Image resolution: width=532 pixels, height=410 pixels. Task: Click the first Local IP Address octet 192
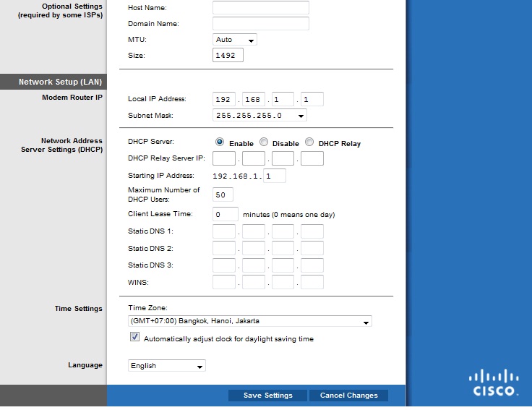(x=224, y=99)
